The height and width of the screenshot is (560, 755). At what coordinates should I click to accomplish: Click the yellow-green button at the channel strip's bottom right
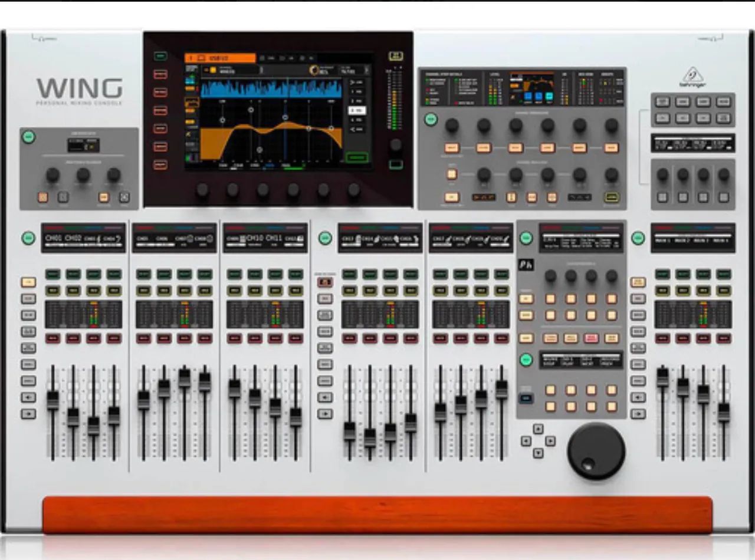tap(612, 197)
